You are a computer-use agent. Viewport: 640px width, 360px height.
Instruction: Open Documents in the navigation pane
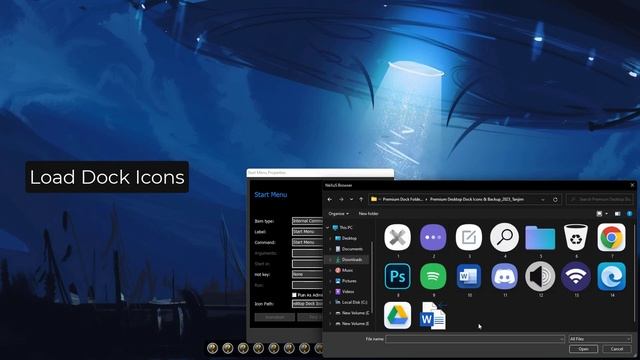349,249
